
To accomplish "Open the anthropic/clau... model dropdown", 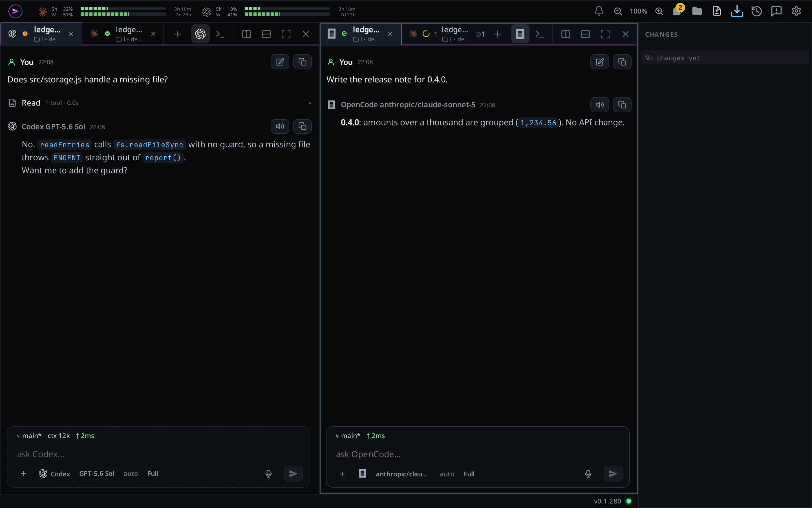I will [x=401, y=474].
